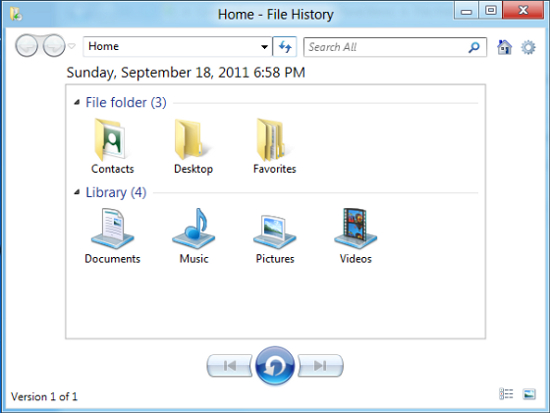Minimize the File History window
Screen dimensions: 550x413
point(466,11)
